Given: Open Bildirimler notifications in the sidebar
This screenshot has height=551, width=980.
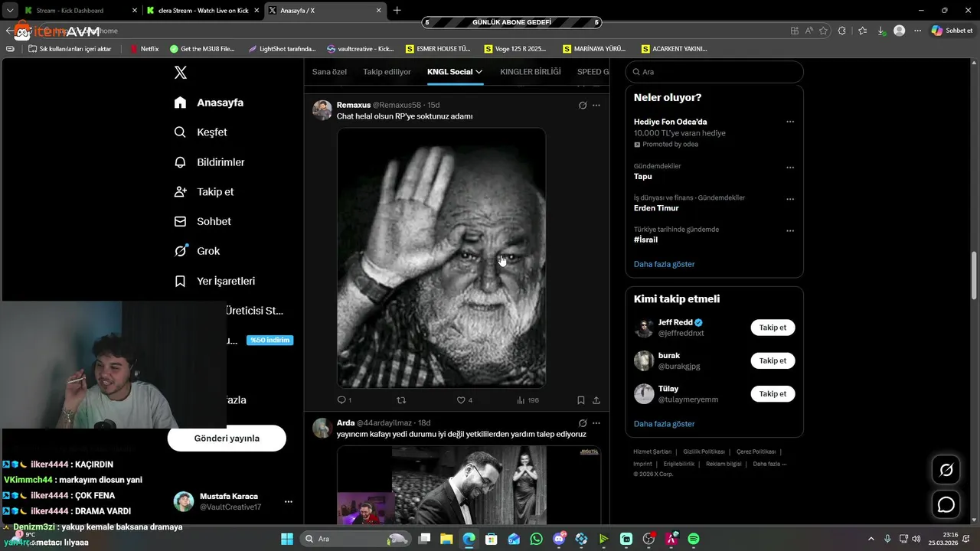Looking at the screenshot, I should click(x=210, y=162).
